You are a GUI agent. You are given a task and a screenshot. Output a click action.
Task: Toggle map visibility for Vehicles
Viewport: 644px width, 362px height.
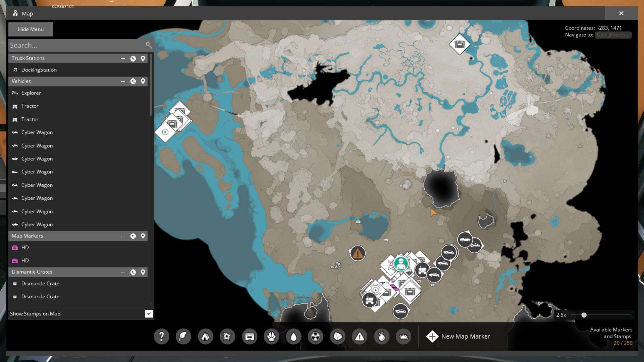pyautogui.click(x=143, y=81)
